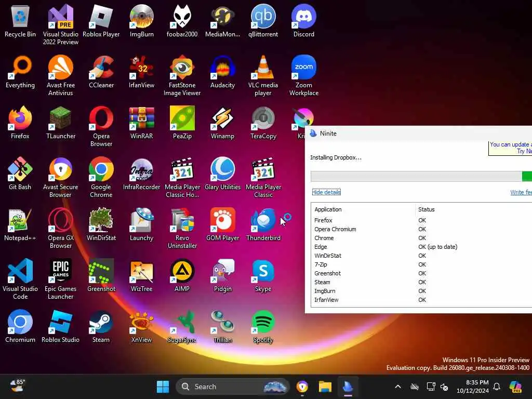Screen dimensions: 532x399
Task: Select Opera GX Browser icon
Action: (x=60, y=228)
